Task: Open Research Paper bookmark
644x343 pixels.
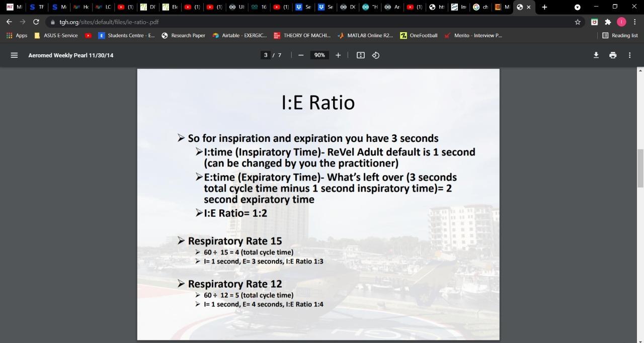Action: [x=183, y=35]
